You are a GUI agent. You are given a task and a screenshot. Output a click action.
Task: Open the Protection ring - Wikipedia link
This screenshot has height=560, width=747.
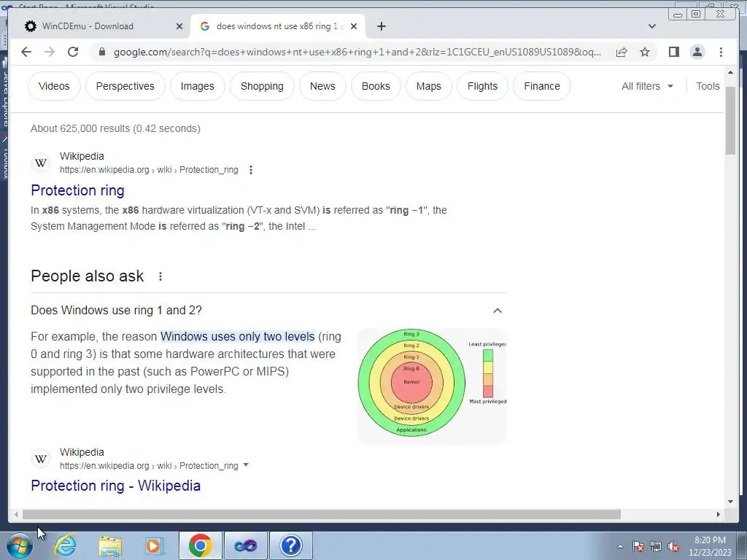coord(116,486)
